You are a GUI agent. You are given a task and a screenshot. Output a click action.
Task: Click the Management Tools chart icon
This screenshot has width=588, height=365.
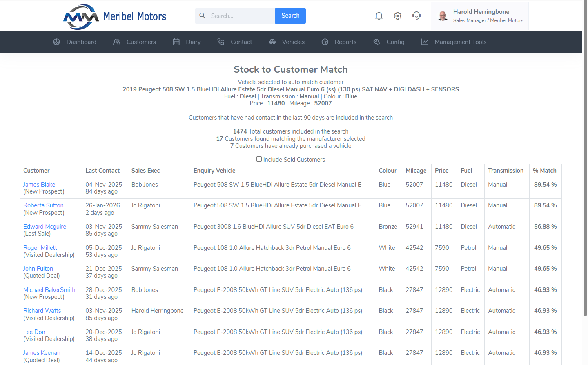(425, 42)
